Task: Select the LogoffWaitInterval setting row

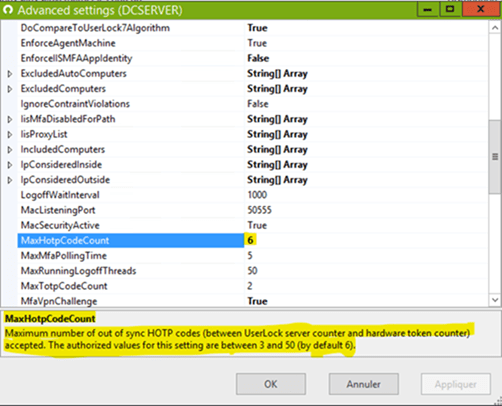Action: tap(253, 195)
